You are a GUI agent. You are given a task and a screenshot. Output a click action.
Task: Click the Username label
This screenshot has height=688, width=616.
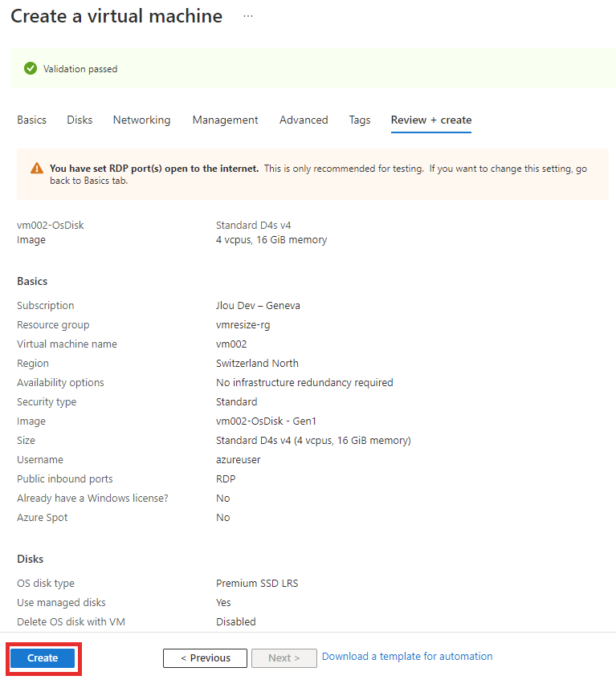pyautogui.click(x=40, y=460)
